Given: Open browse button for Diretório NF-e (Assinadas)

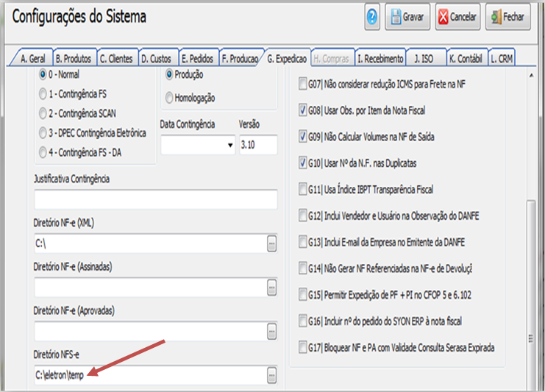Looking at the screenshot, I should coord(271,287).
